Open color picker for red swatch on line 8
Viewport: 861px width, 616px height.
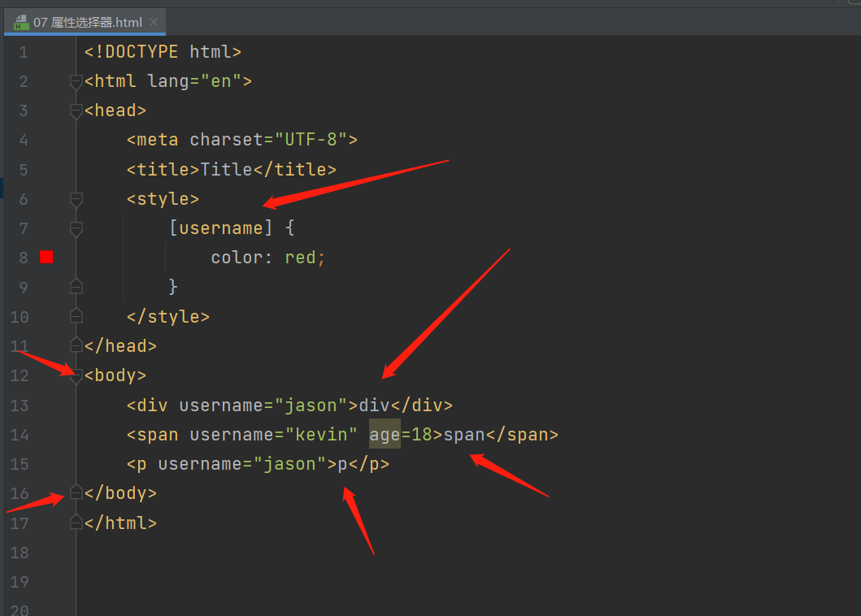(x=46, y=257)
